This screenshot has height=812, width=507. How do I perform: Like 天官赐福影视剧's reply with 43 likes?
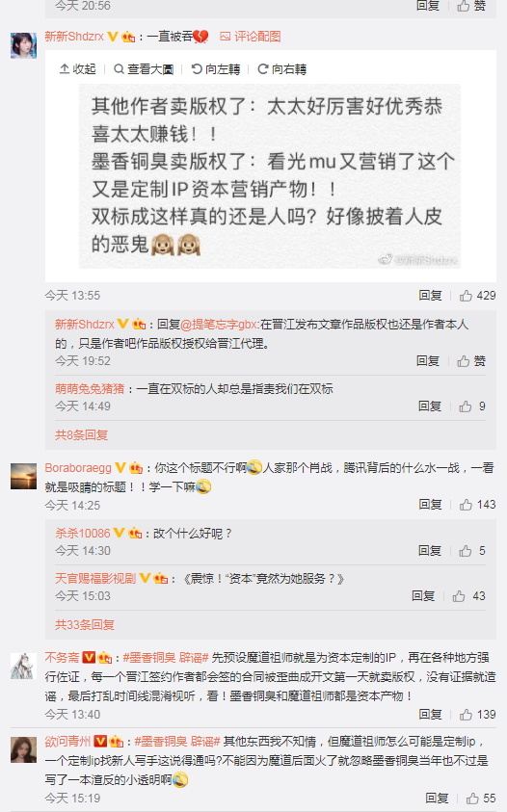click(468, 596)
